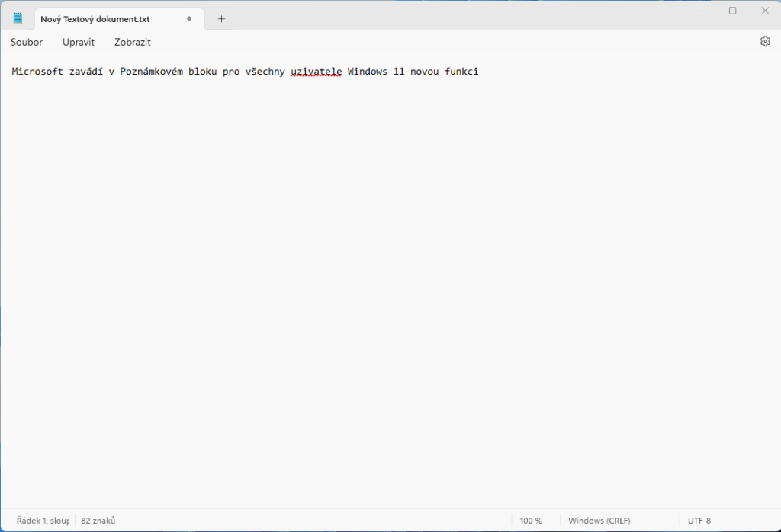Click the 100 % zoom level indicator

pos(531,521)
